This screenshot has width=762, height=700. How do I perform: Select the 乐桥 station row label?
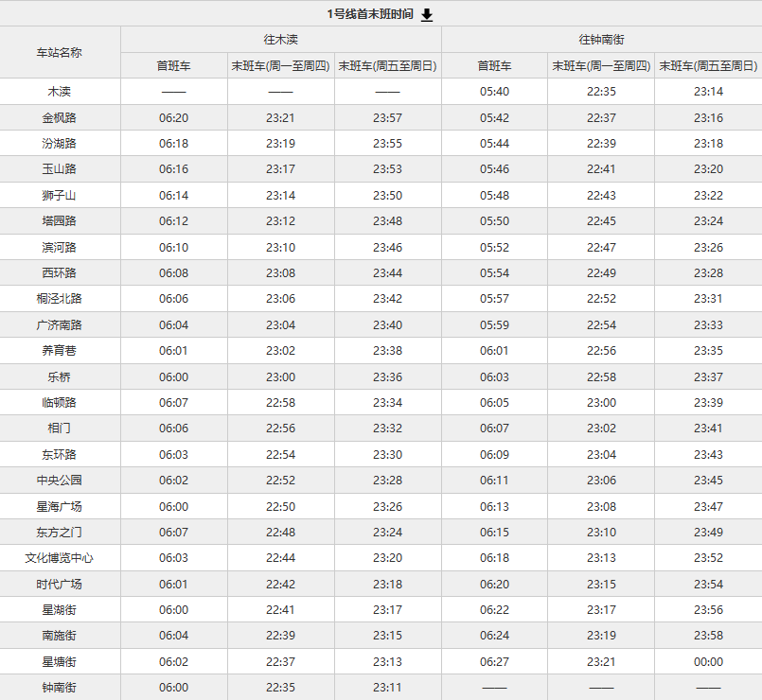coord(60,376)
